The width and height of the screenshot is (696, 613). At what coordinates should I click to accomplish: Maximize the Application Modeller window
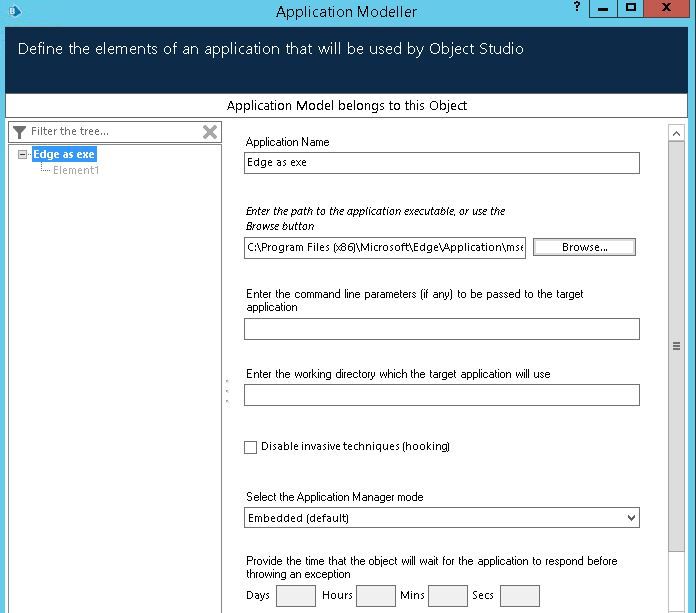[631, 8]
